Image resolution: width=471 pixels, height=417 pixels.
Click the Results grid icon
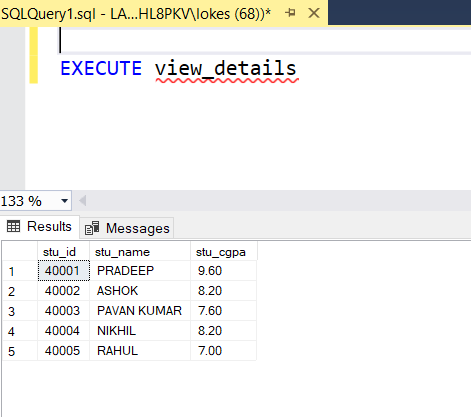(13, 226)
